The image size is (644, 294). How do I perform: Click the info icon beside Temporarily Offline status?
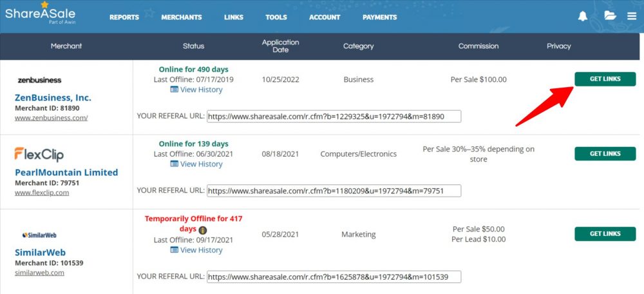coord(202,230)
